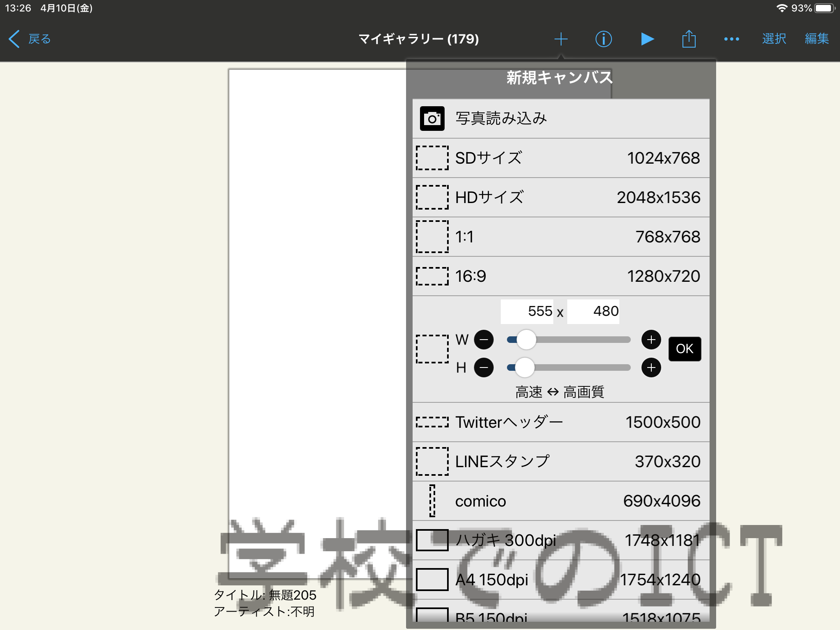Tap the 1:1 dashed square icon
This screenshot has width=840, height=630.
click(x=432, y=237)
